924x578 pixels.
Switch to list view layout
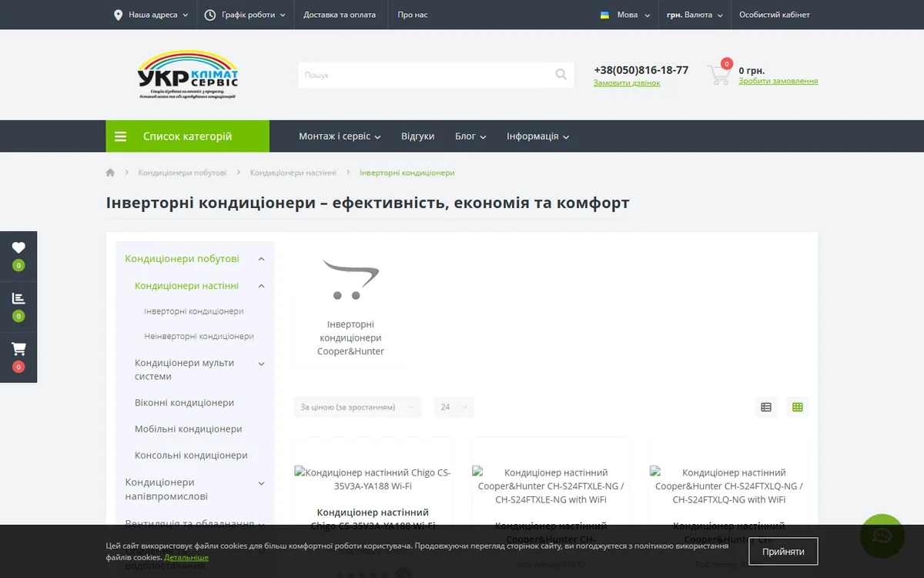(x=766, y=407)
